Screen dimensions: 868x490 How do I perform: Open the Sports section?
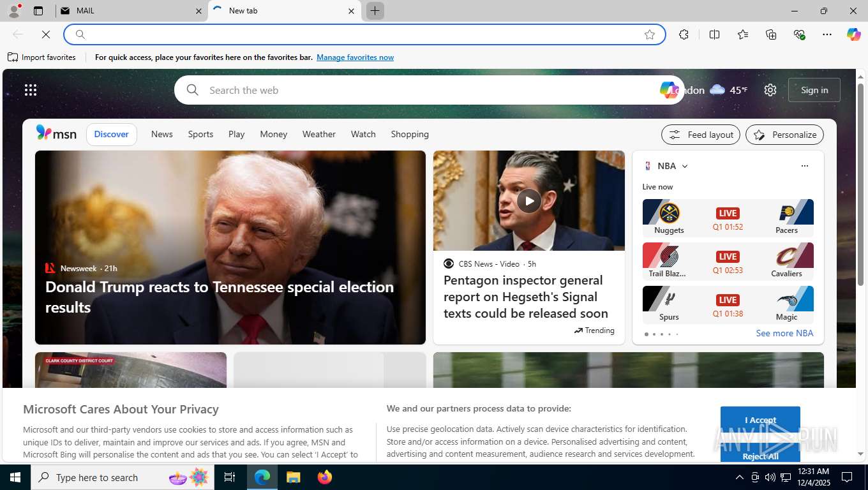pyautogui.click(x=200, y=134)
